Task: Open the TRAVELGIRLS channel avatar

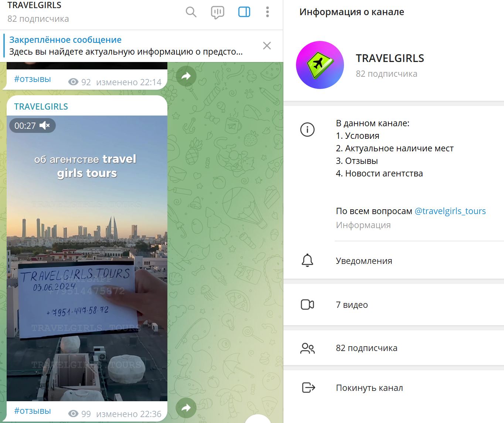Action: tap(320, 65)
